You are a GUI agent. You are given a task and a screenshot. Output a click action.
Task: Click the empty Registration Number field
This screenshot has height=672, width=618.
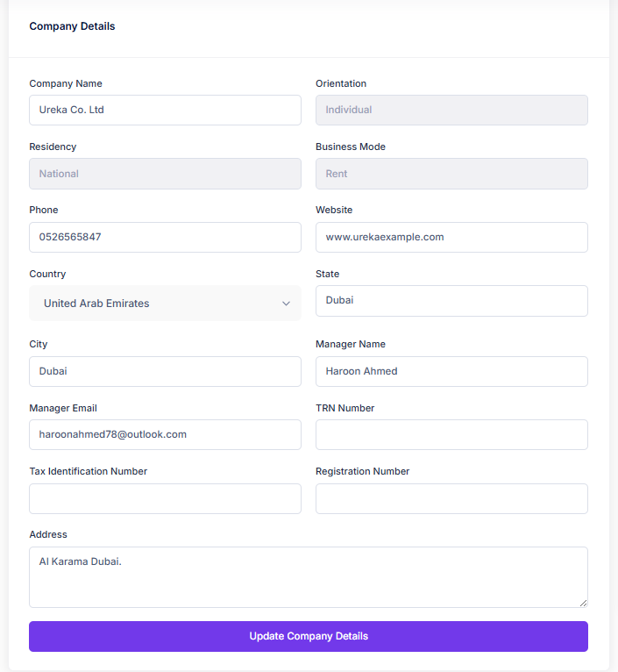click(x=451, y=498)
